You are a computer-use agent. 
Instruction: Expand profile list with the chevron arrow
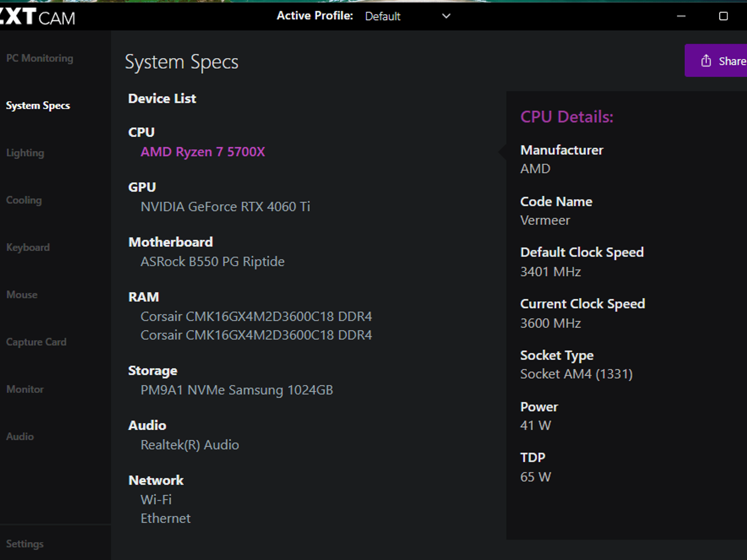click(446, 16)
